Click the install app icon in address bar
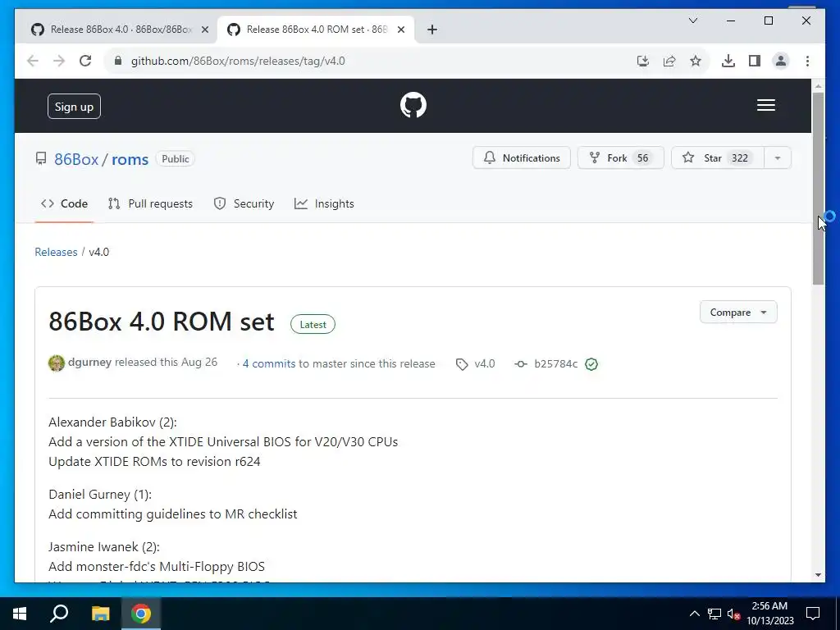This screenshot has width=840, height=630. [x=643, y=61]
